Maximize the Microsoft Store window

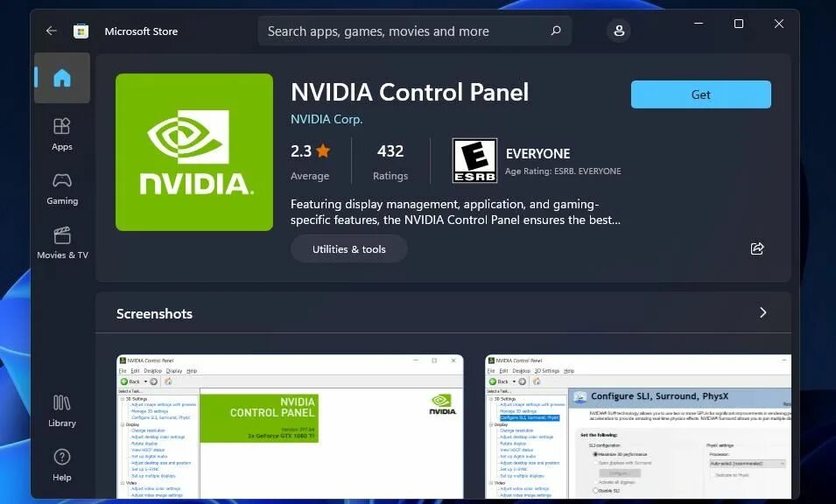click(x=739, y=24)
